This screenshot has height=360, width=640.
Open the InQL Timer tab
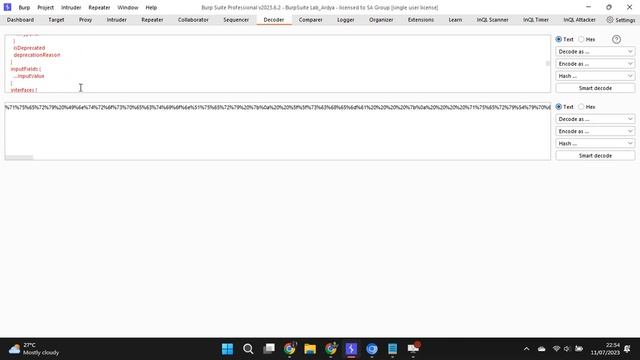click(x=536, y=20)
